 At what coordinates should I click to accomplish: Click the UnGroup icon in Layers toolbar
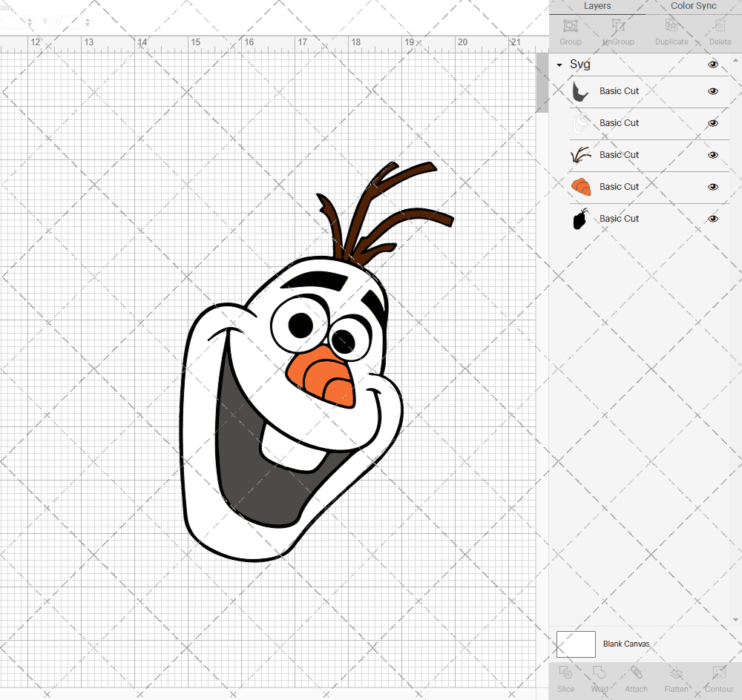coord(618,26)
